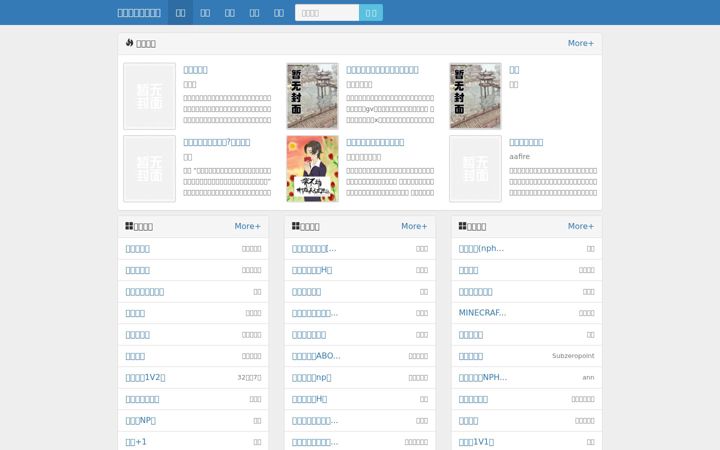
Task: Open the list entry ending with +1
Action: (136, 442)
